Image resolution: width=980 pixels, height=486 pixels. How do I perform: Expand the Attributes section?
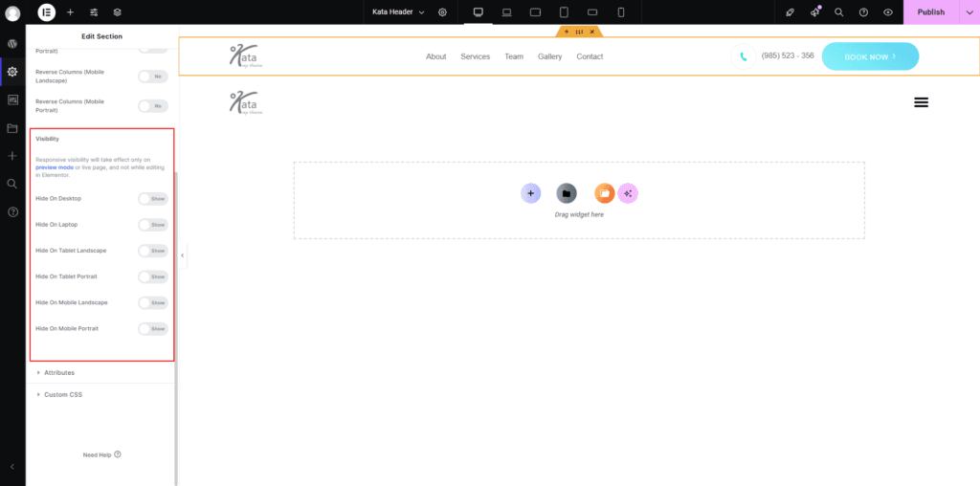pos(101,372)
